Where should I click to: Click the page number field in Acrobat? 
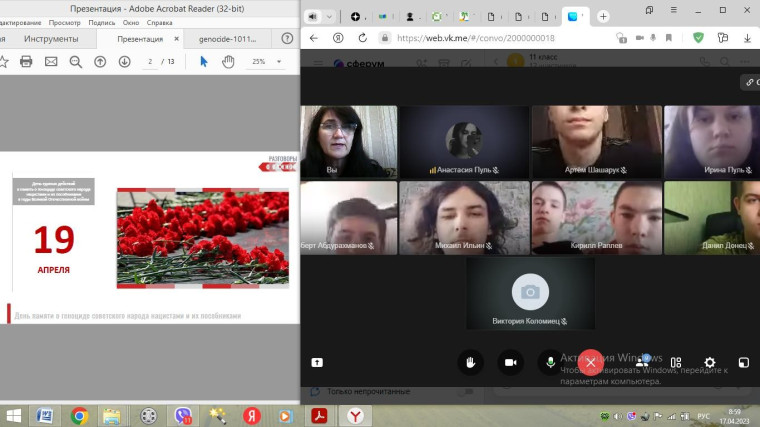click(150, 62)
